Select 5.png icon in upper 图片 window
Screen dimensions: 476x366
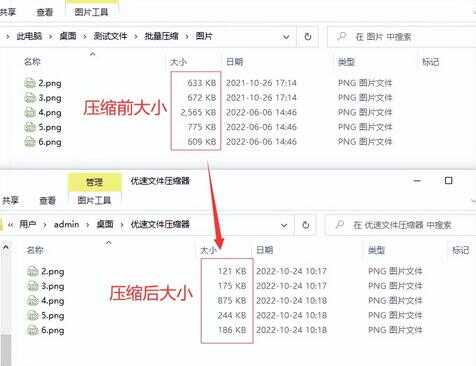[x=30, y=127]
